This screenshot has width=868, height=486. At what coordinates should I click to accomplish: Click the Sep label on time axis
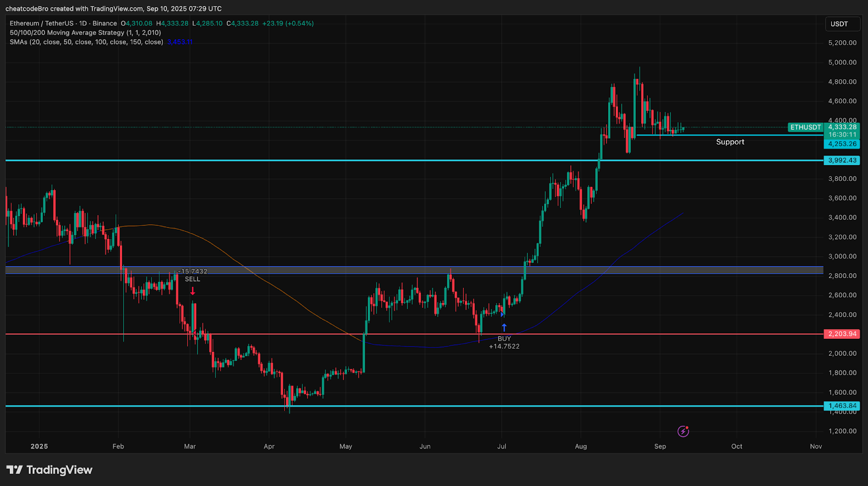tap(660, 446)
